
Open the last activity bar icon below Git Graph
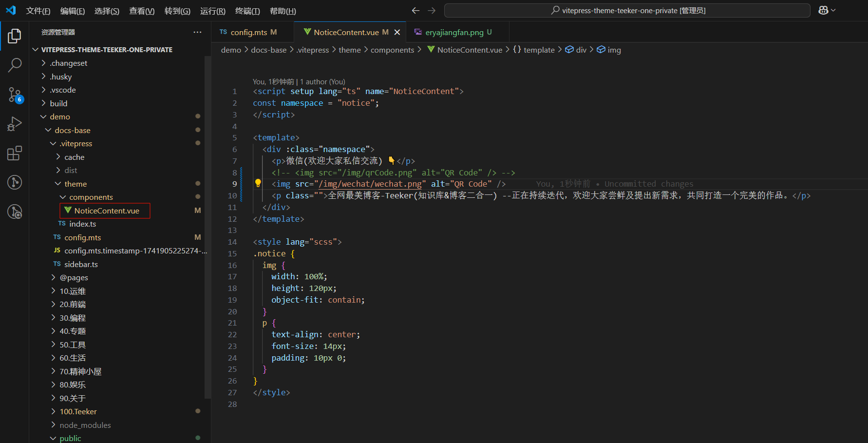coord(15,212)
